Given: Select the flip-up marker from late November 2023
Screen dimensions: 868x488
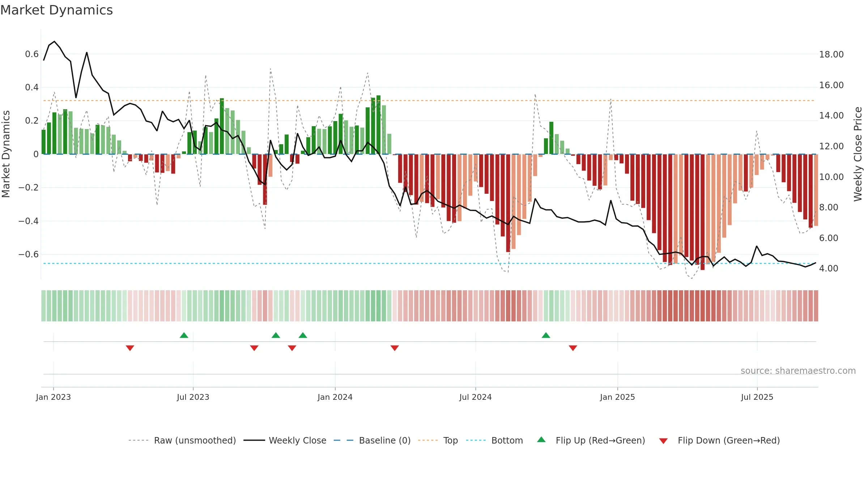Looking at the screenshot, I should point(303,335).
